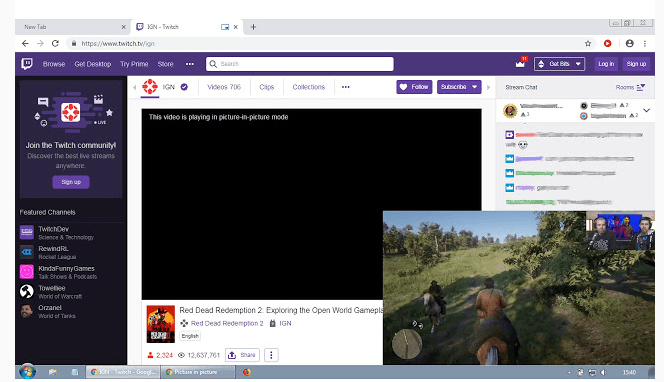Open the Red Dead Redemption 2 game link
The height and width of the screenshot is (382, 664).
tap(227, 323)
